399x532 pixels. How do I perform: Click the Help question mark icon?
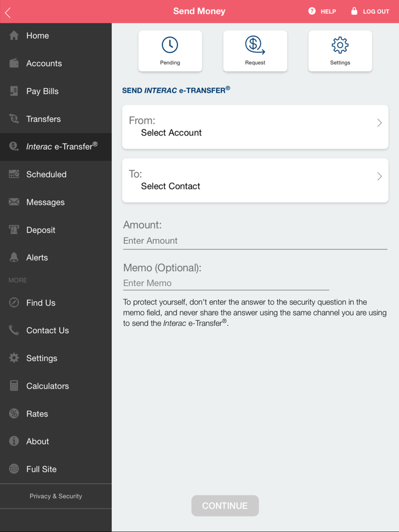[312, 11]
